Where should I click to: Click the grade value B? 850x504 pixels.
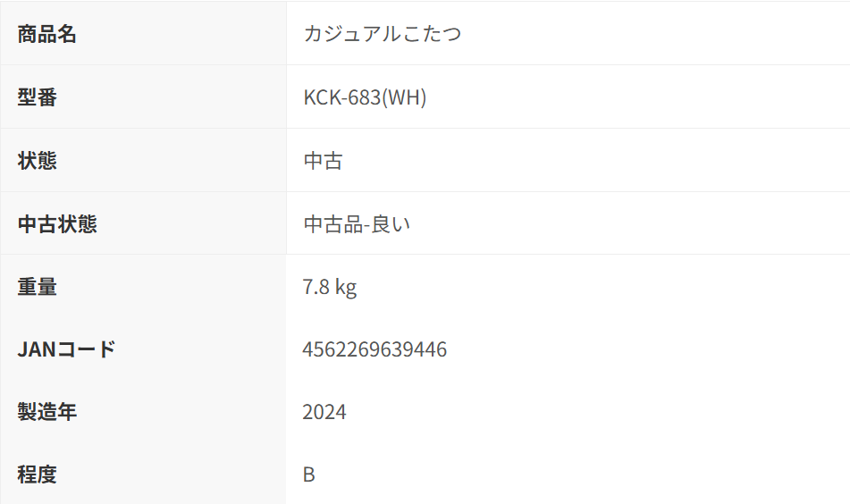309,475
